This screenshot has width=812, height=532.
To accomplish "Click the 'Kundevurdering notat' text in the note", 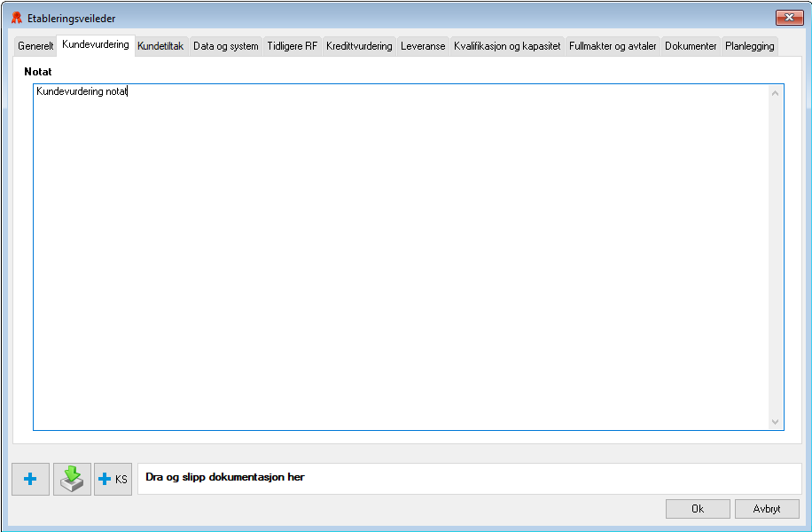I will pyautogui.click(x=82, y=91).
